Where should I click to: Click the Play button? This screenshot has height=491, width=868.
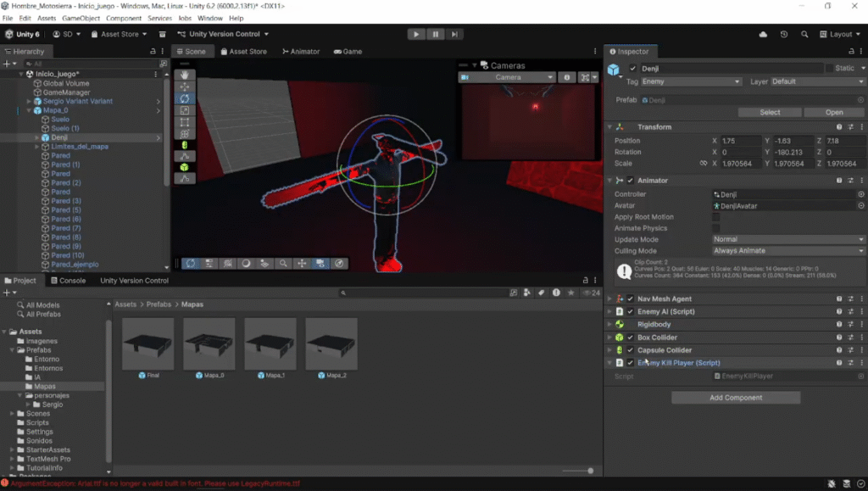[415, 34]
